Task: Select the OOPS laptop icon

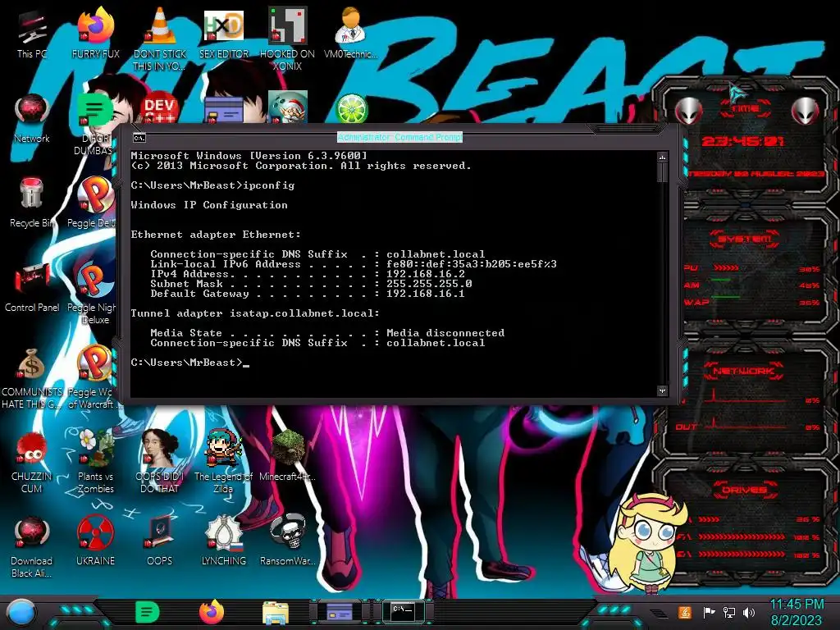Action: [x=159, y=541]
